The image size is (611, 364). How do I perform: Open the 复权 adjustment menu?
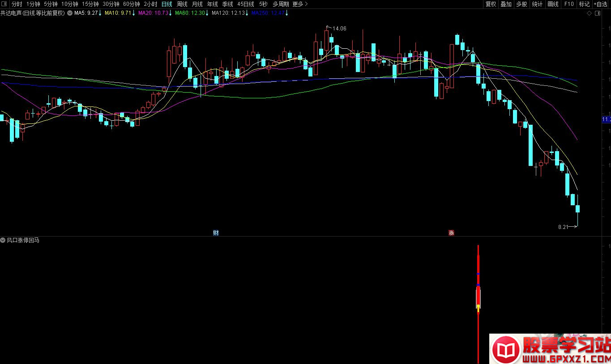pos(491,4)
